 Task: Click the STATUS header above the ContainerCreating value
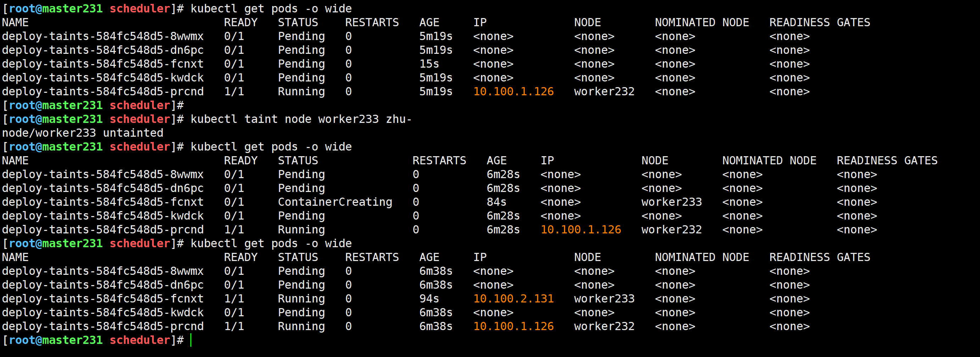298,160
